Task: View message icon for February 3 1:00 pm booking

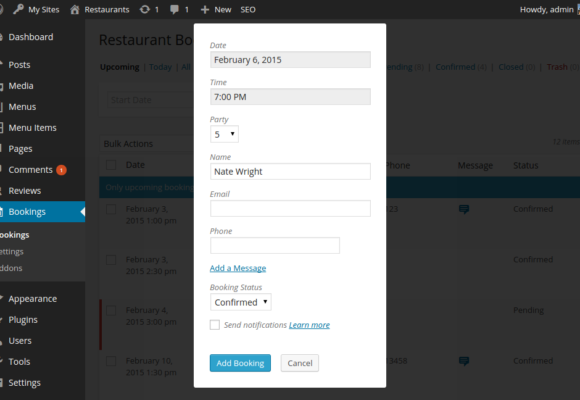Action: point(464,209)
